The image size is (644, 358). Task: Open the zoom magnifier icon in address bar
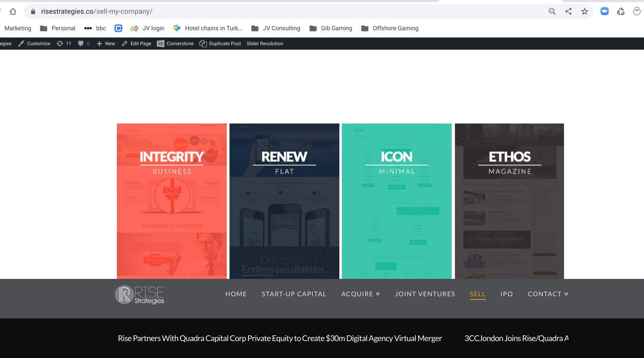point(552,11)
